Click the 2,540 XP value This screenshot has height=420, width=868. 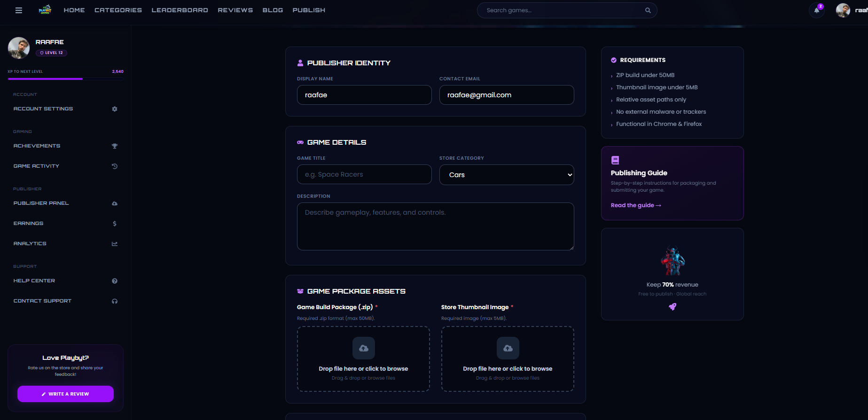(118, 71)
